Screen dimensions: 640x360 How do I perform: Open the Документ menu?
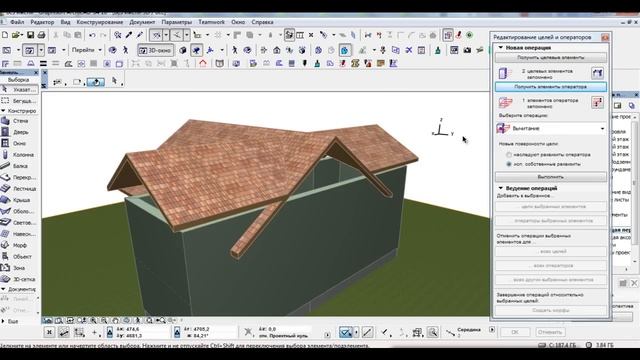142,22
